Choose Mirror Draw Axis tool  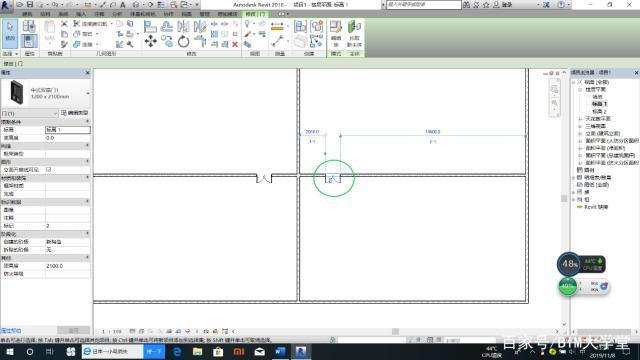(x=200, y=27)
